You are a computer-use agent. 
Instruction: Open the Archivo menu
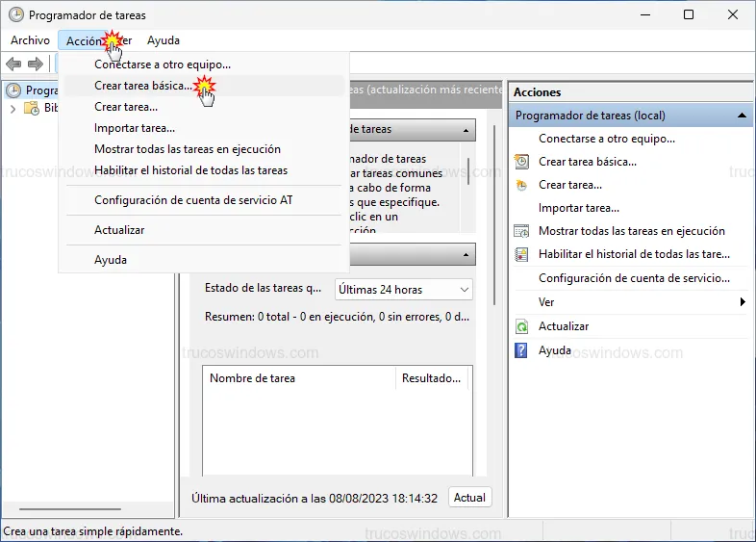point(30,40)
